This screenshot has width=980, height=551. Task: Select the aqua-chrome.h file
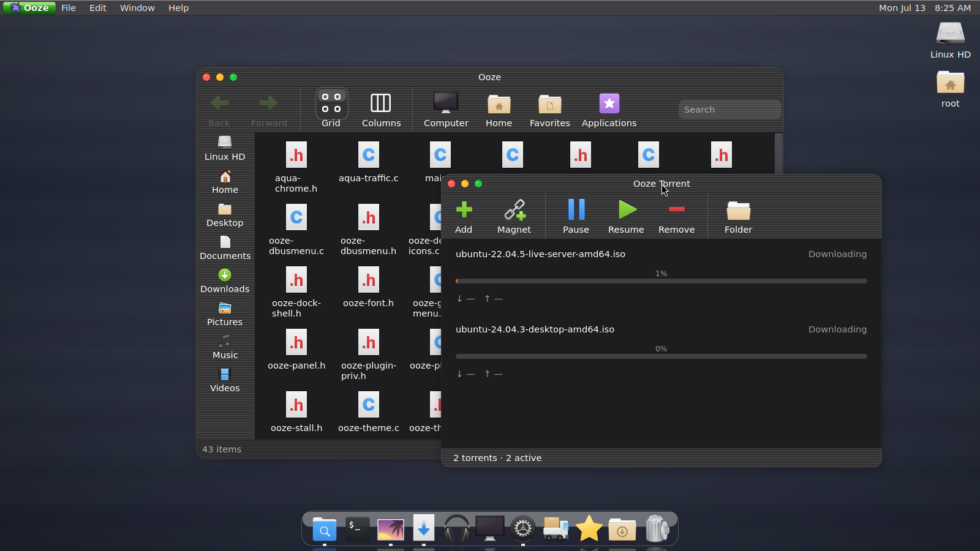pyautogui.click(x=296, y=167)
